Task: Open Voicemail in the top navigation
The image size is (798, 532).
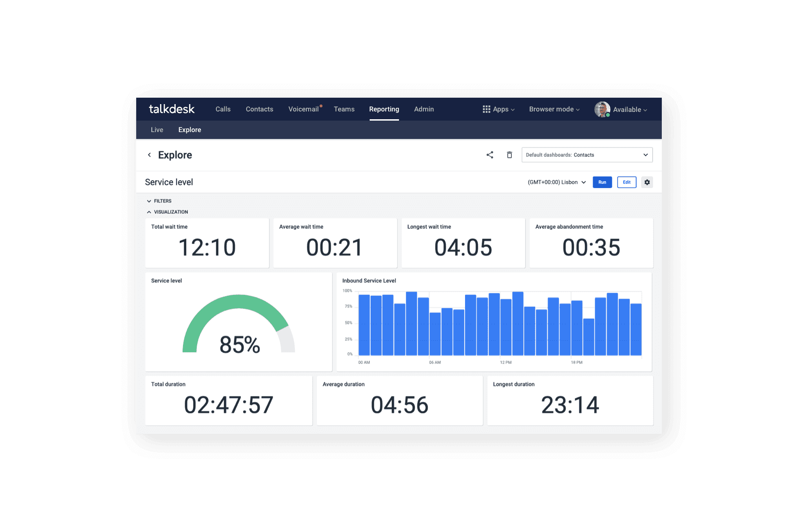Action: (x=304, y=109)
